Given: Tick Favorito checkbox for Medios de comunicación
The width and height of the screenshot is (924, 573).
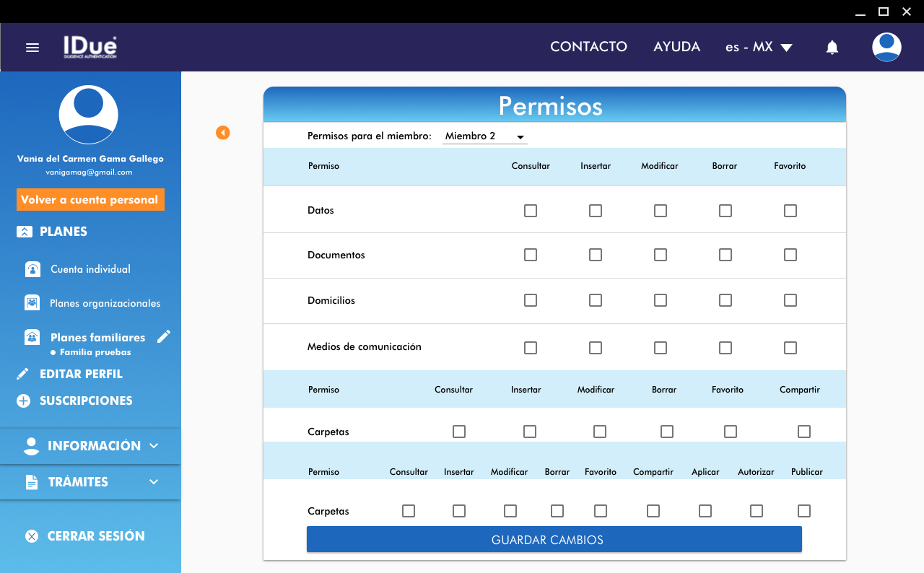Looking at the screenshot, I should pyautogui.click(x=790, y=348).
